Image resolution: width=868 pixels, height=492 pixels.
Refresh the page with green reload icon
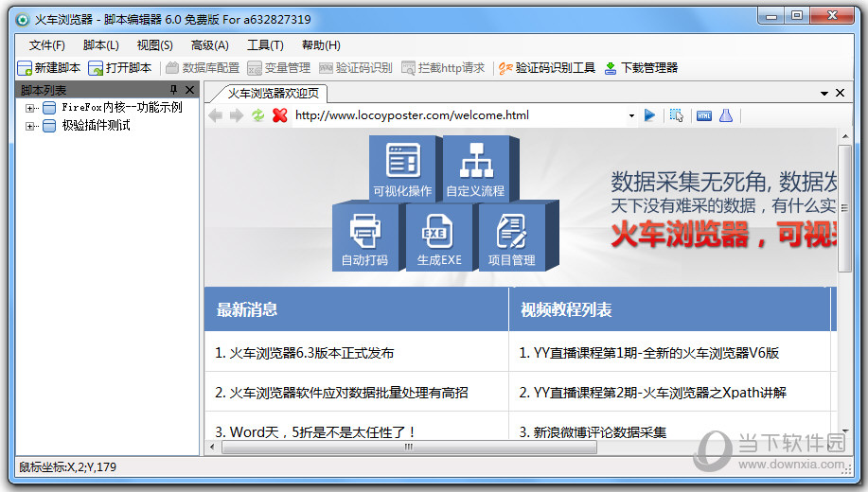[258, 115]
